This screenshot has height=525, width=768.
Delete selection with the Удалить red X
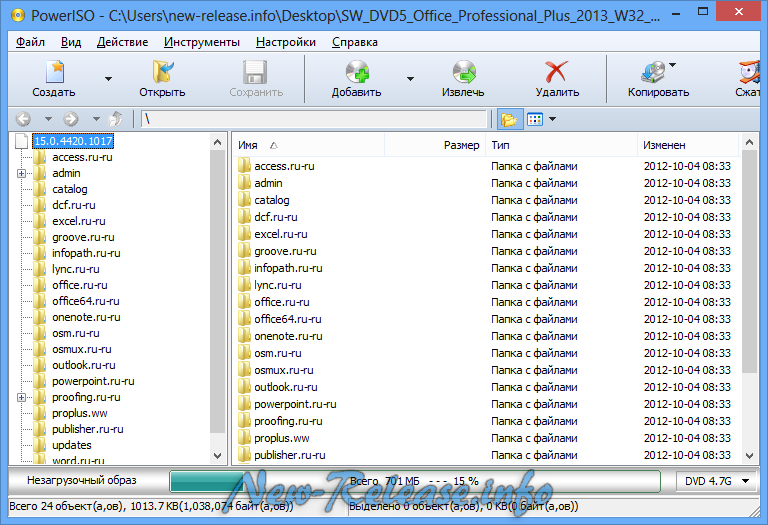tap(556, 72)
